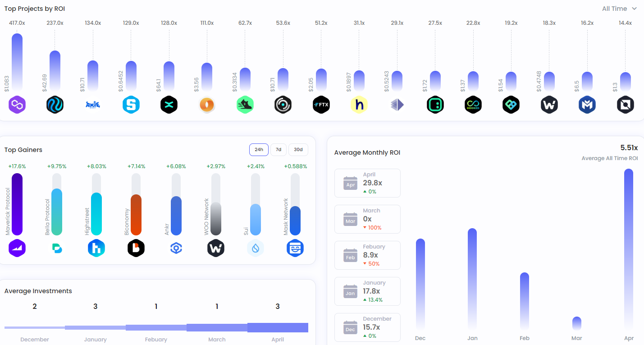Click the Bella Protocol teal gainer bar
The image size is (644, 345).
coord(57,212)
